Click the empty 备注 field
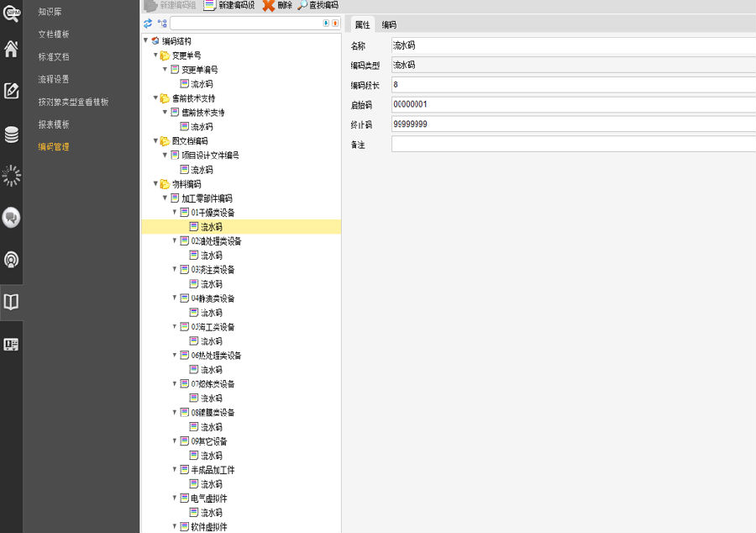The image size is (756, 533). coord(574,145)
